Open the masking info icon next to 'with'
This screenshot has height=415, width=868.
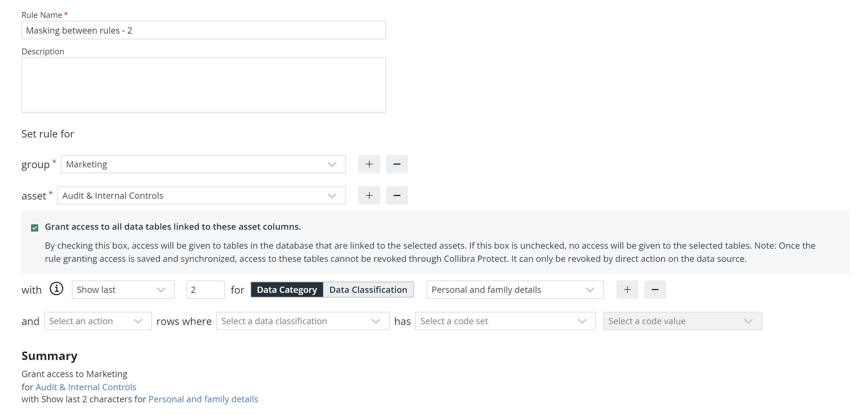tap(57, 288)
